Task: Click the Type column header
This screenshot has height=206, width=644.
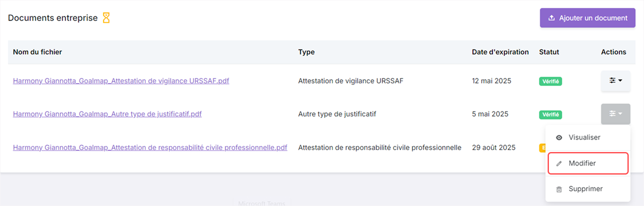Action: 307,52
